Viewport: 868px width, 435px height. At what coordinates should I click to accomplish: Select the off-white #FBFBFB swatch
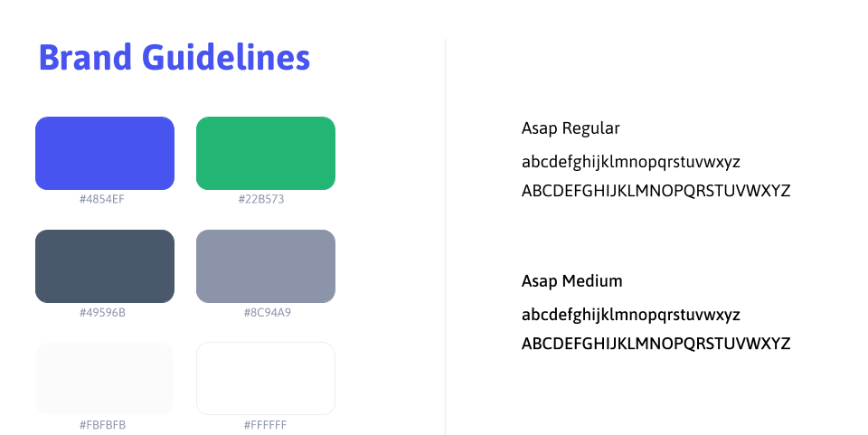tap(105, 379)
